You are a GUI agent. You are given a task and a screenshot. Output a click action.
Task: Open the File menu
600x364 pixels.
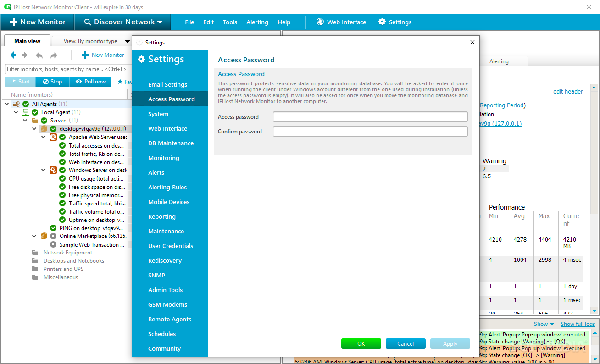click(189, 22)
